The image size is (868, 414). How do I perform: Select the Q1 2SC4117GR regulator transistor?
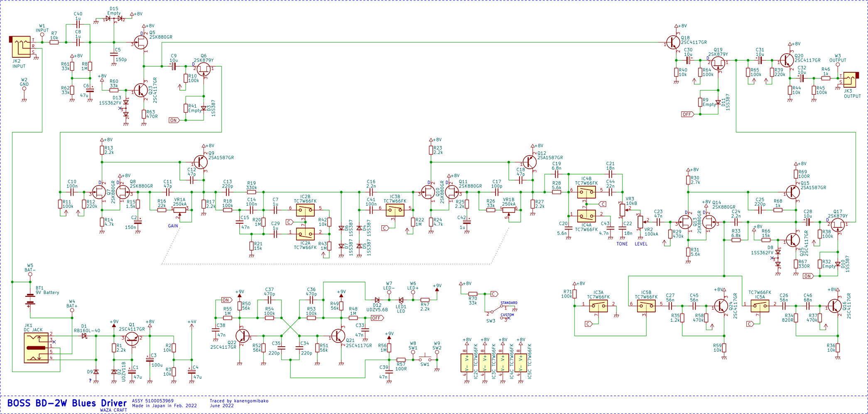(x=132, y=338)
